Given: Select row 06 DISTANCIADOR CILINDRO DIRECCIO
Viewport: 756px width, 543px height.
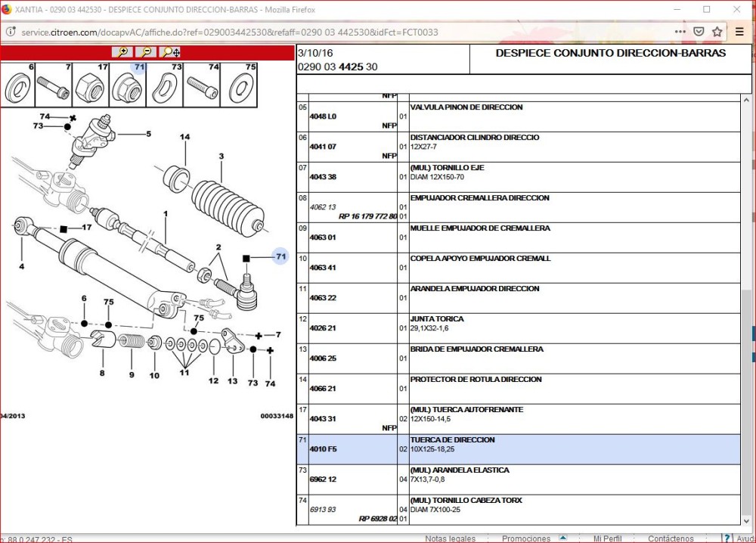Looking at the screenshot, I should click(519, 147).
